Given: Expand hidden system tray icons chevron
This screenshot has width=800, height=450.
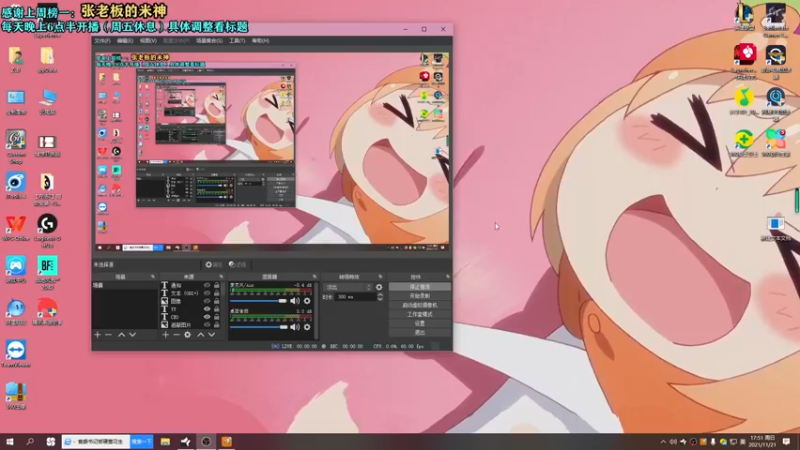Looking at the screenshot, I should (x=663, y=442).
